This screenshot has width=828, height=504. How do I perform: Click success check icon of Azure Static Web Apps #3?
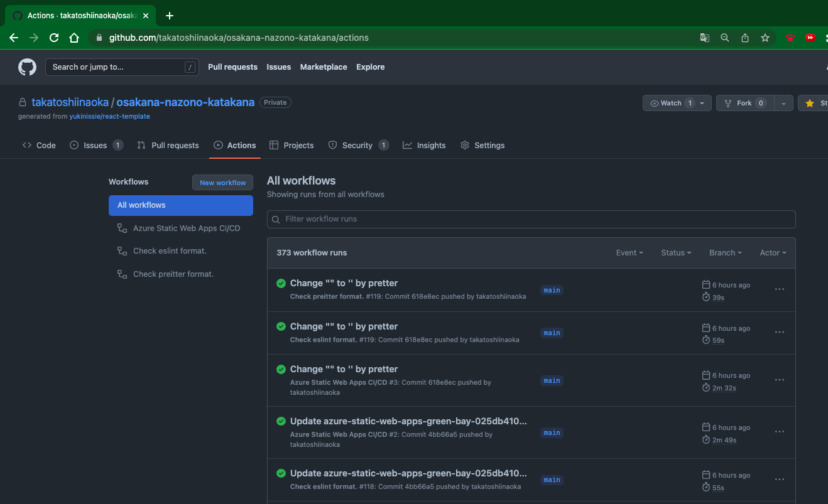point(281,369)
